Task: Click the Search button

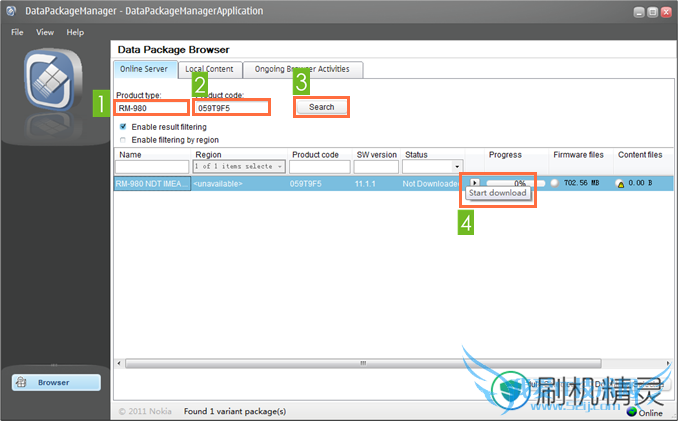Action: pos(321,107)
